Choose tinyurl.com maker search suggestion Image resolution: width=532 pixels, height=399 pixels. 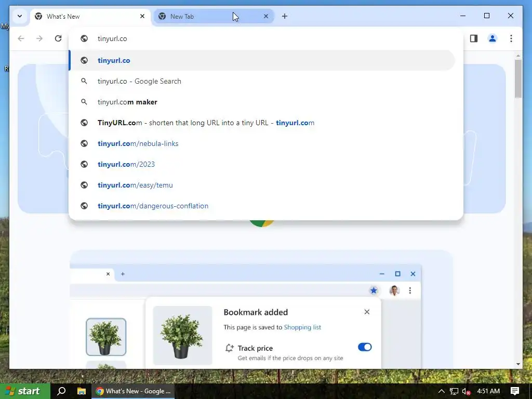tap(262, 102)
